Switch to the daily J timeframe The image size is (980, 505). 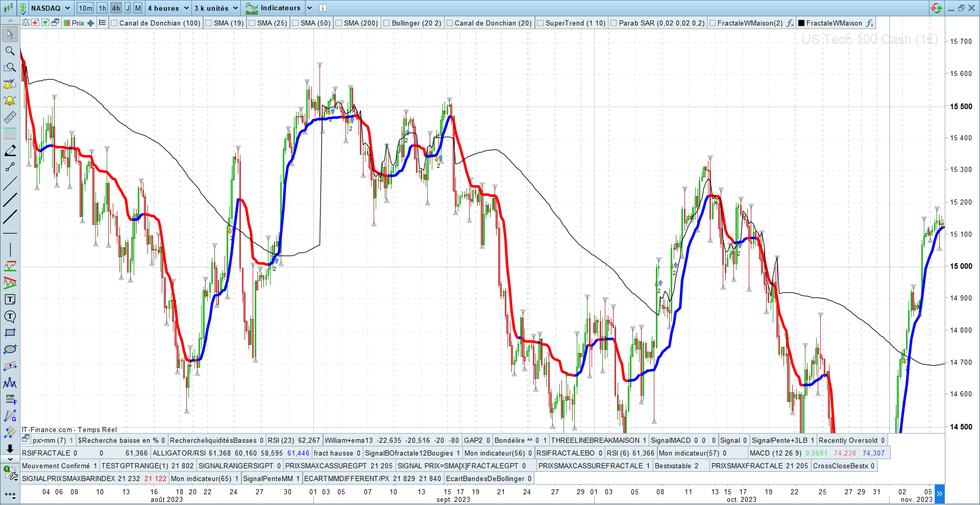click(x=128, y=8)
